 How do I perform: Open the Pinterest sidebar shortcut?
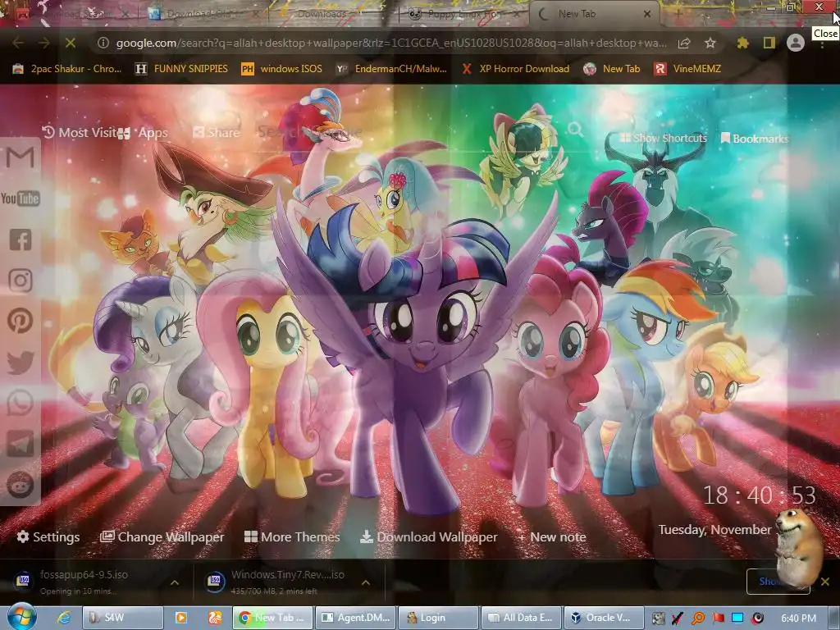21,321
